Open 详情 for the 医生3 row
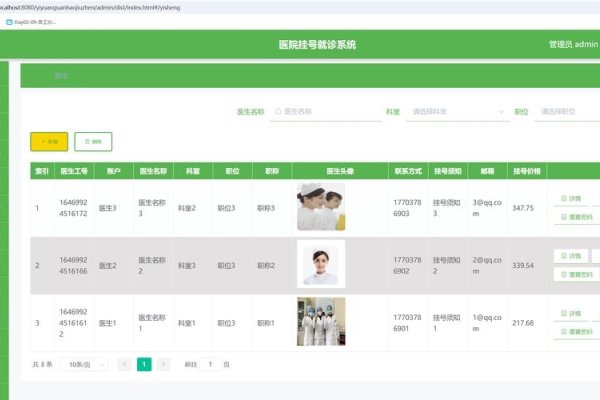The height and width of the screenshot is (400, 600). click(x=571, y=198)
